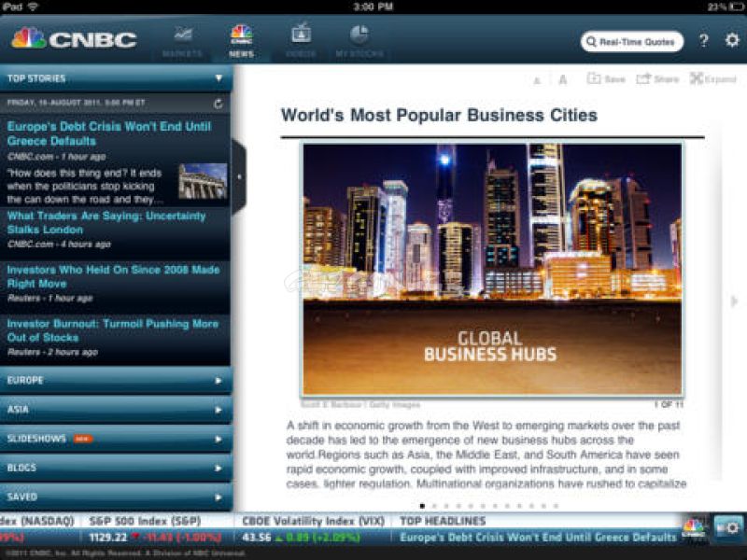Image resolution: width=747 pixels, height=560 pixels.
Task: Increase article font size with large A
Action: pos(563,79)
